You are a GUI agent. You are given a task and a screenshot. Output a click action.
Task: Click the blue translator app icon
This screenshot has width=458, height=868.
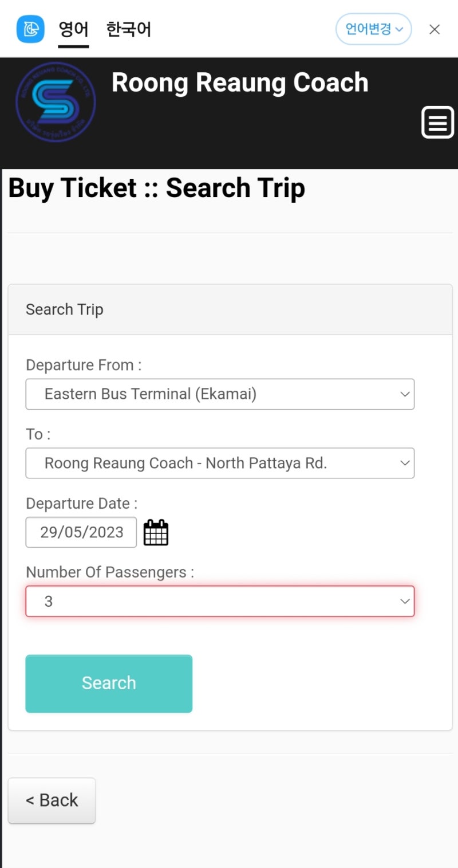tap(30, 29)
